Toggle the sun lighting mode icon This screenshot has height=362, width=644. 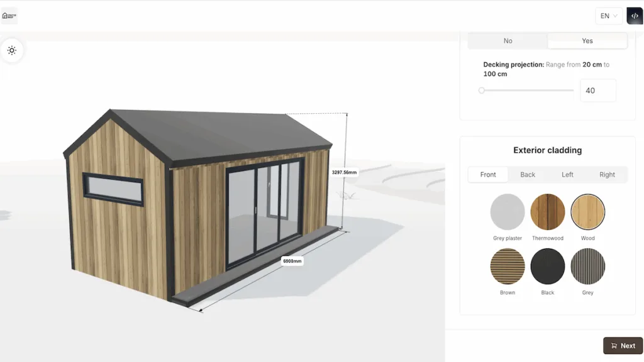12,50
